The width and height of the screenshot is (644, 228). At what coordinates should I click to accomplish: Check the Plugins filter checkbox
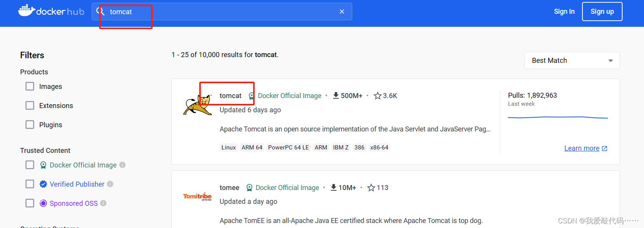(30, 125)
